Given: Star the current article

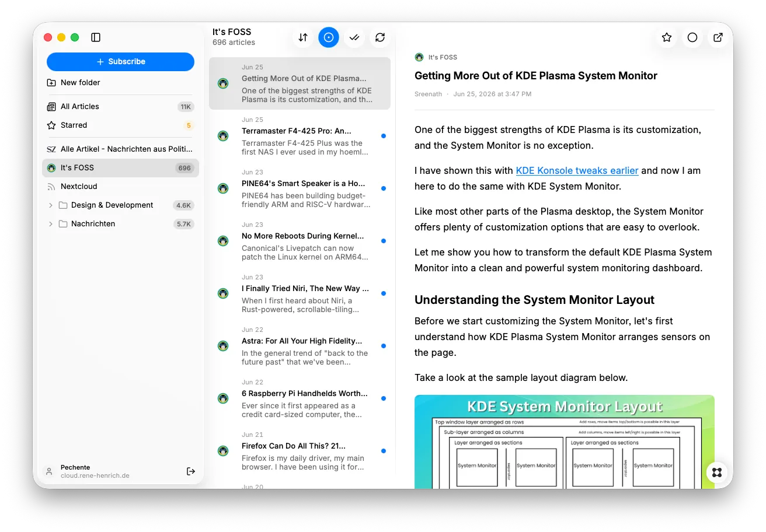Looking at the screenshot, I should 666,37.
